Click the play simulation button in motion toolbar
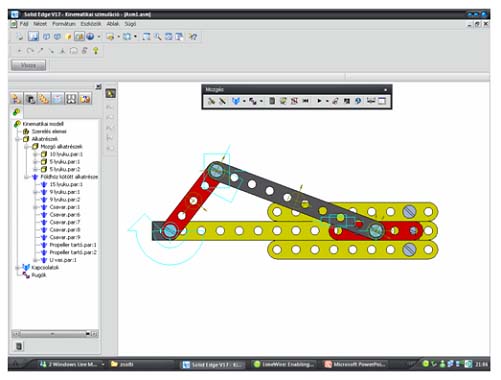 (x=319, y=101)
